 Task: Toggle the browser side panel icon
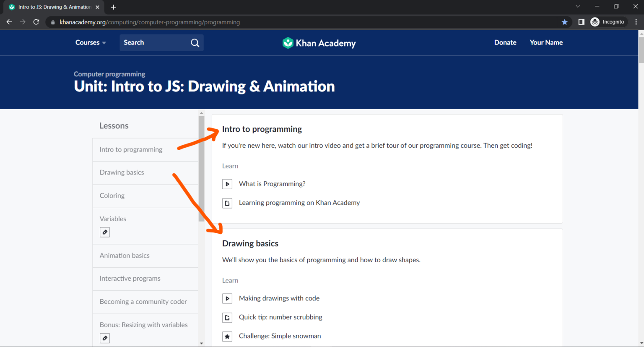581,21
